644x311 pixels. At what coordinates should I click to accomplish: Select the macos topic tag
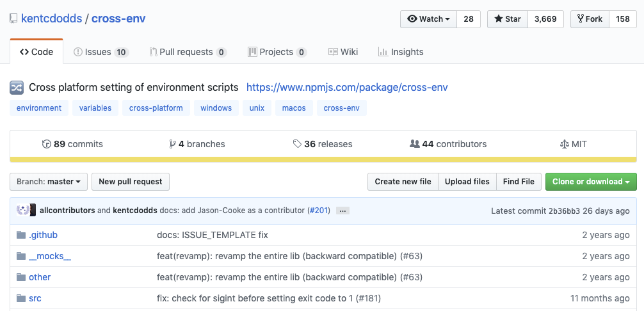(x=294, y=108)
